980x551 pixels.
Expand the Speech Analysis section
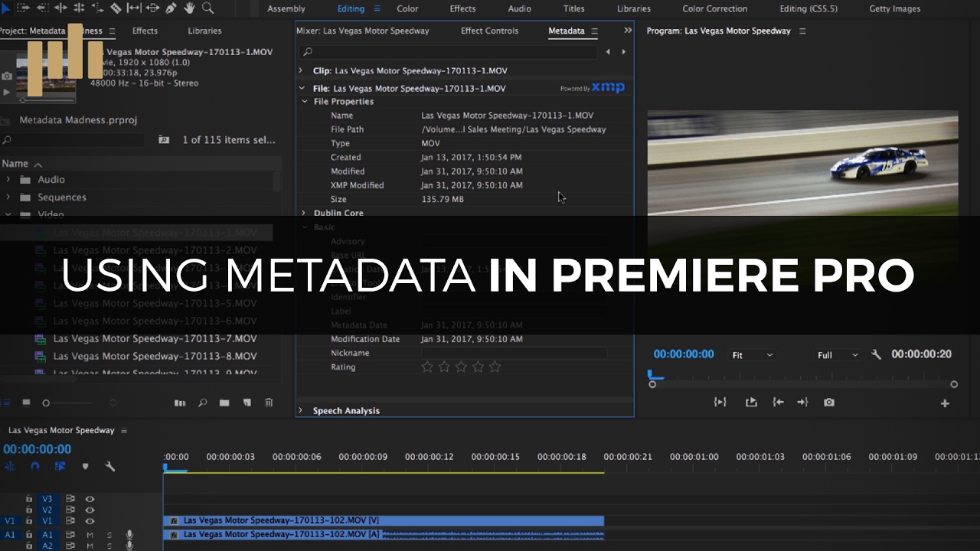click(x=301, y=411)
